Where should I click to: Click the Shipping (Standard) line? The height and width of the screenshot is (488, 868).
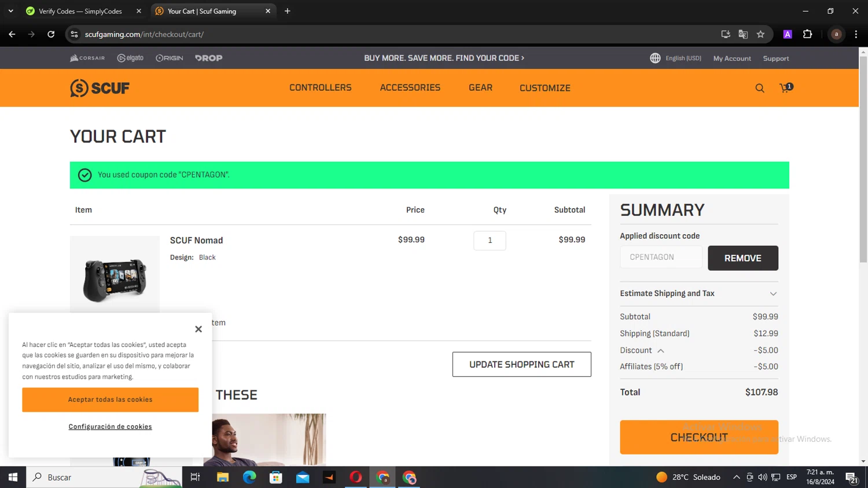[699, 334]
